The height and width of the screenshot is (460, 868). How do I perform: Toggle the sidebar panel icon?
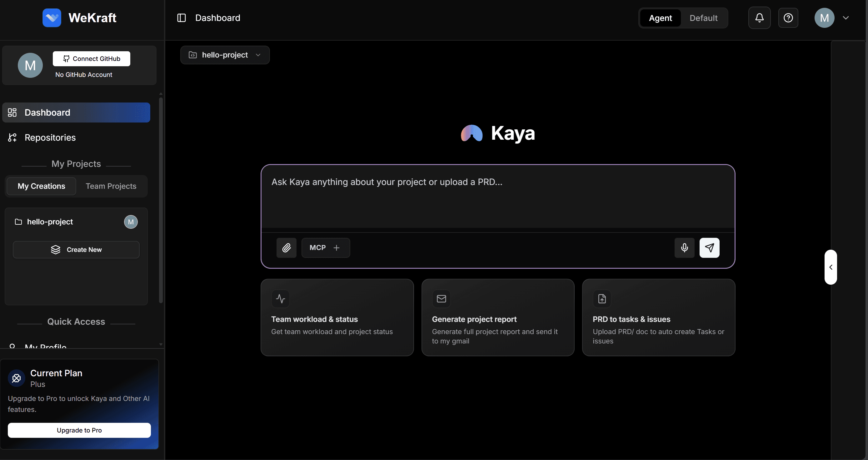point(182,18)
